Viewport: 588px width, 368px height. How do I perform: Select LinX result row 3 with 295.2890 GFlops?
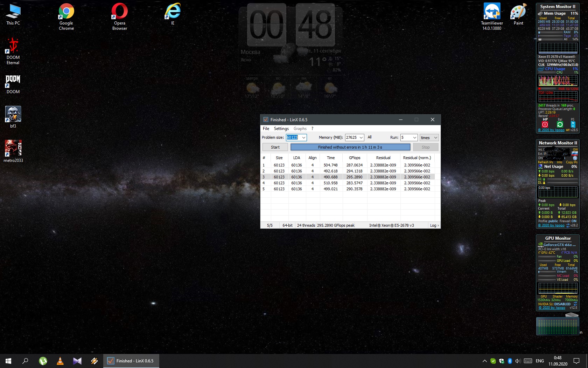348,177
